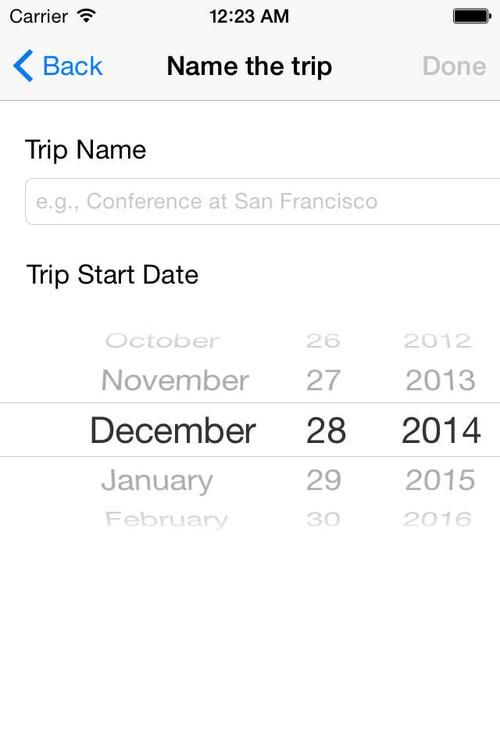Set year to 2013 in picker

point(440,381)
